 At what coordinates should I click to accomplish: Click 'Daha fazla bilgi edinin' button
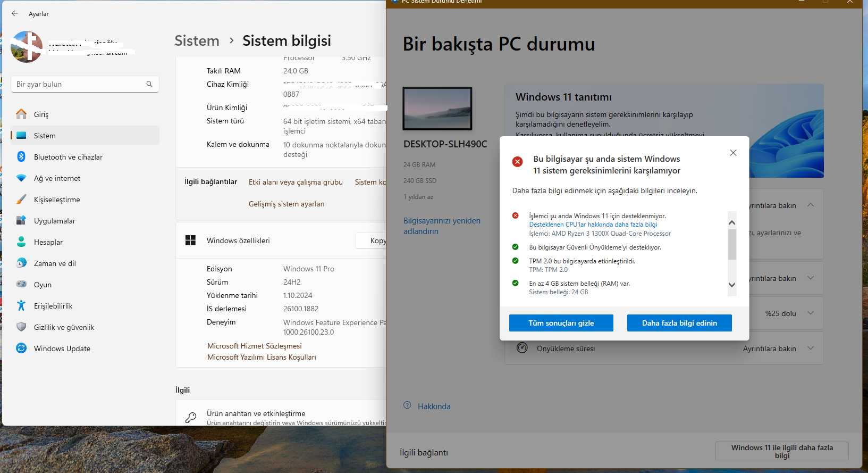679,323
